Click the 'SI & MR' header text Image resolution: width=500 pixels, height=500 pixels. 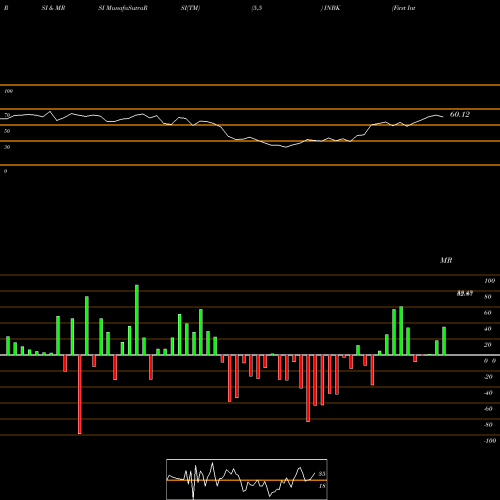point(53,8)
